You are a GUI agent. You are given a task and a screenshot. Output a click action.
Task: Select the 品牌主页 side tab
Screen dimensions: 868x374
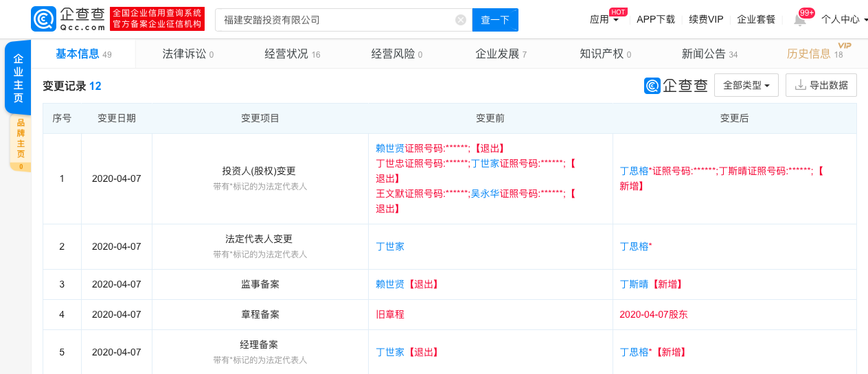21,143
